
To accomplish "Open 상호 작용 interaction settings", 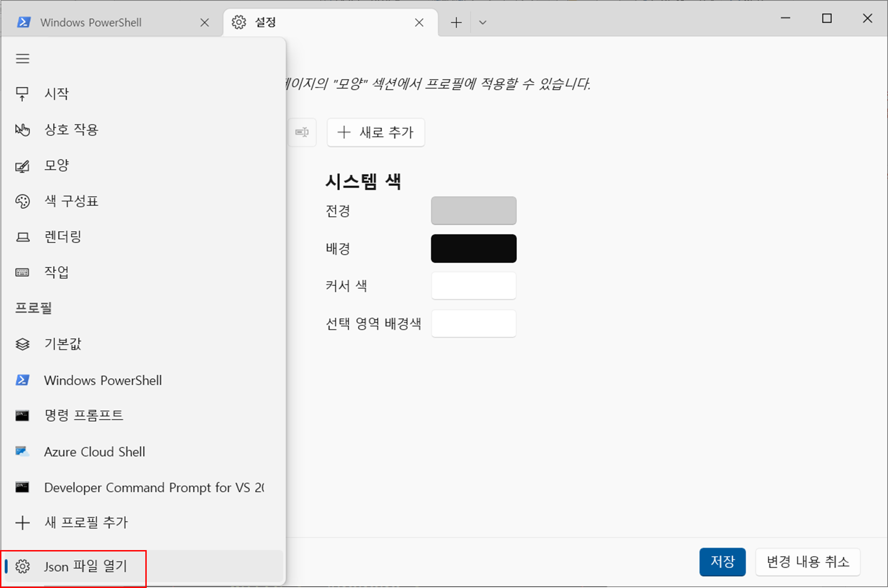I will 71,130.
